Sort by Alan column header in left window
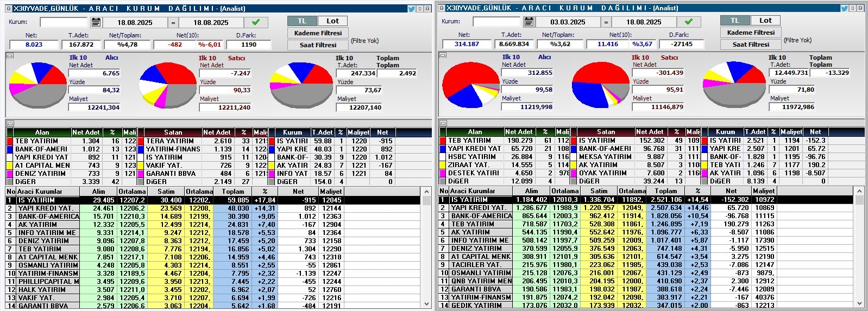The width and height of the screenshot is (868, 311). [42, 132]
